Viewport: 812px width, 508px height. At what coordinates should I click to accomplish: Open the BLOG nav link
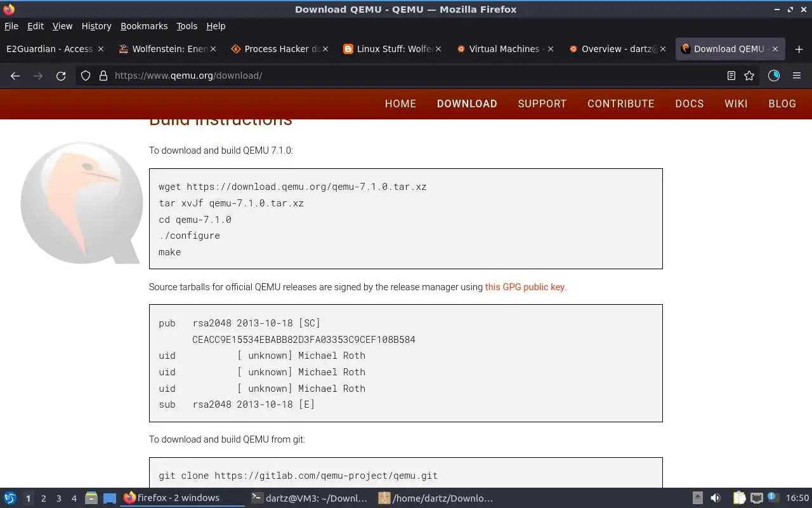[782, 104]
